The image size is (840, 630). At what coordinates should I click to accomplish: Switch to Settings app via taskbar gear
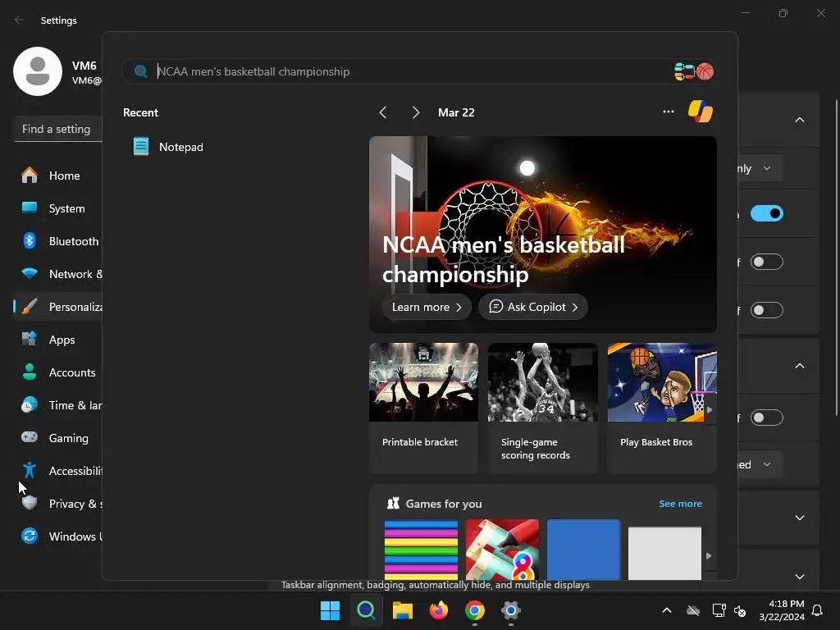tap(511, 610)
